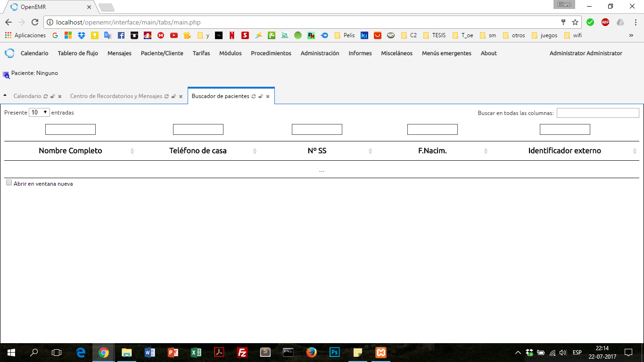Image resolution: width=644 pixels, height=362 pixels.
Task: Open the Paciente/Cliente menu
Action: pos(162,53)
